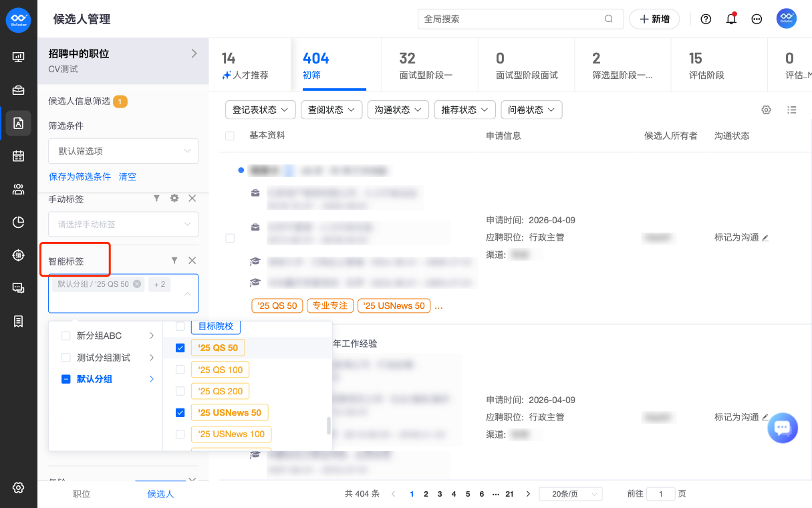
Task: Open the notification bell
Action: pyautogui.click(x=731, y=19)
